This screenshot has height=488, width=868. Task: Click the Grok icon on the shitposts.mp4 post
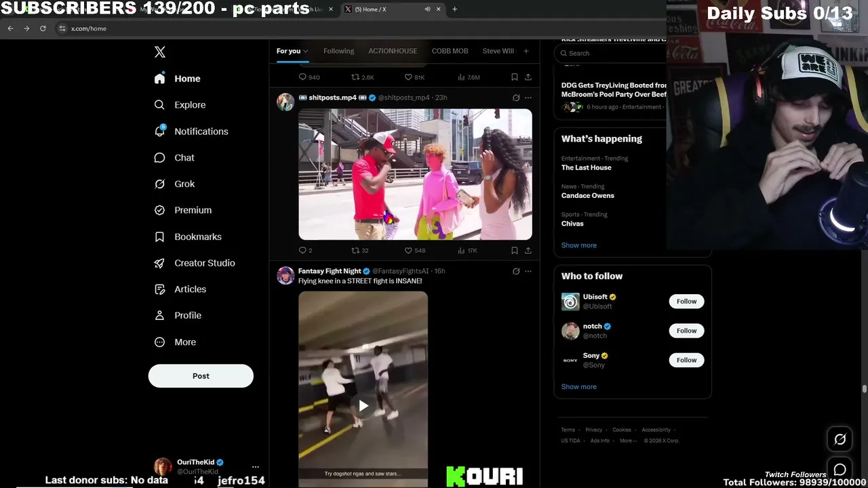(516, 98)
